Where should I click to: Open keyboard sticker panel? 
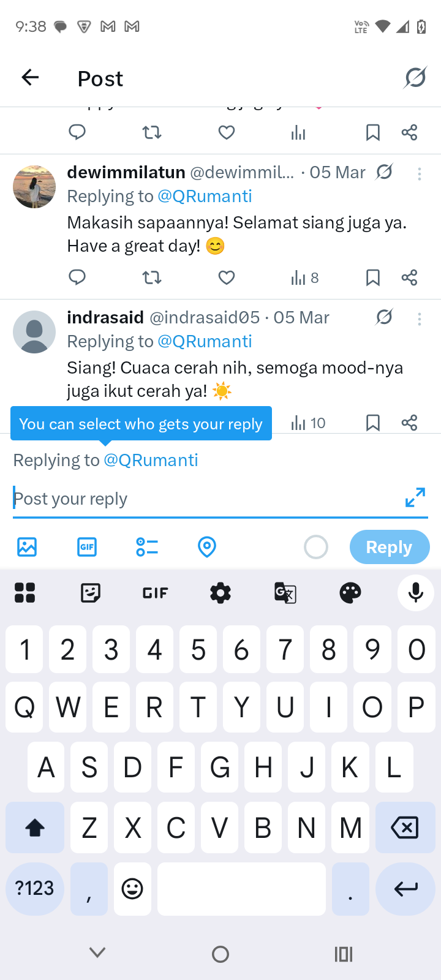91,593
